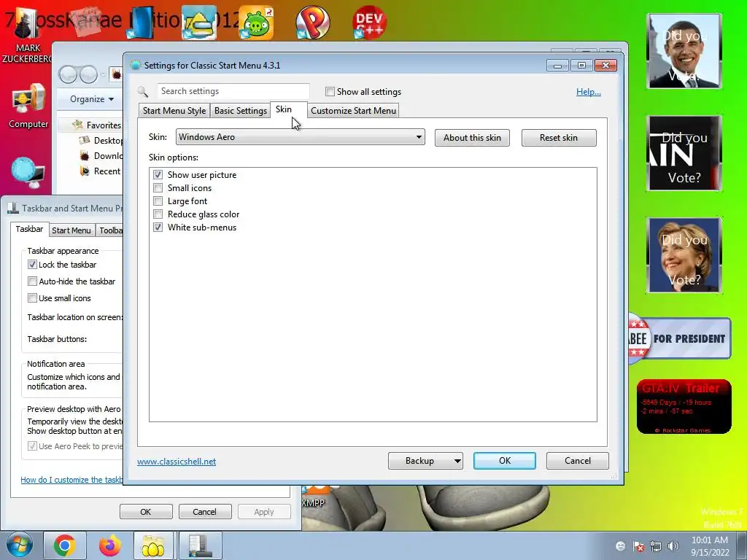The image size is (747, 560).
Task: Click the About this skin button
Action: pos(472,138)
